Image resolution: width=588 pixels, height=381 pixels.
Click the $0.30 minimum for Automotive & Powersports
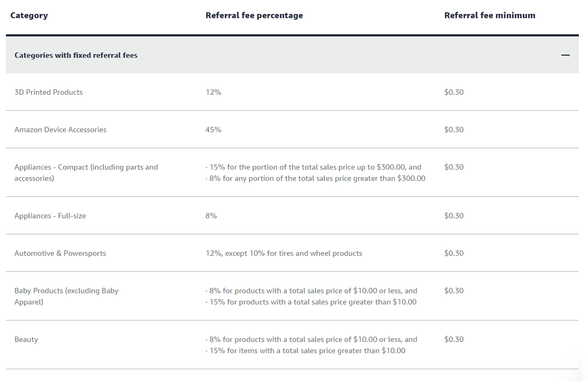454,253
